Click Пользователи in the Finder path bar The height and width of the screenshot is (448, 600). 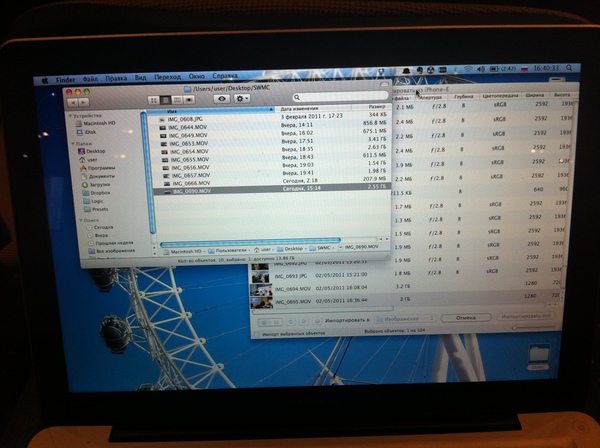click(228, 251)
